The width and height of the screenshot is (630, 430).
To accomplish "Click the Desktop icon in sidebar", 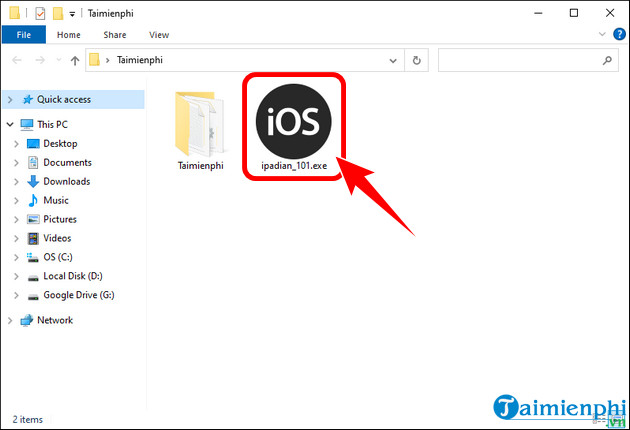I will click(x=33, y=143).
